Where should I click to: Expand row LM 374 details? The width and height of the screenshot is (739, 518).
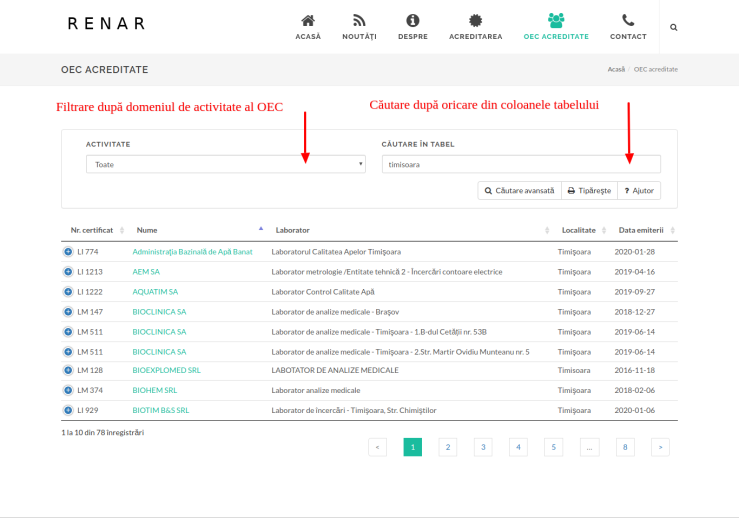[68, 390]
